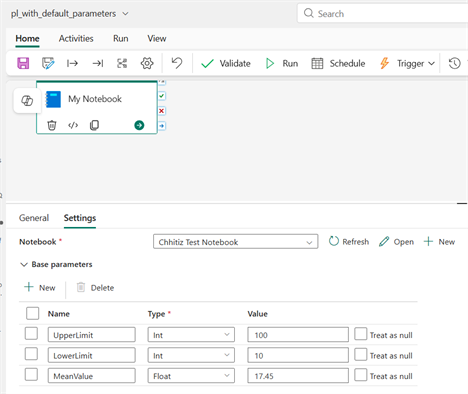Click the On fail red X connector
The image size is (468, 394).
(x=162, y=111)
